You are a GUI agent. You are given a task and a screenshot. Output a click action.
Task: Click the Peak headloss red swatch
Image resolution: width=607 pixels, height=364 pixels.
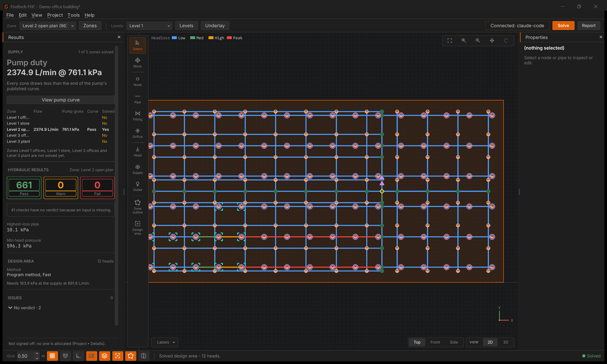[229, 38]
